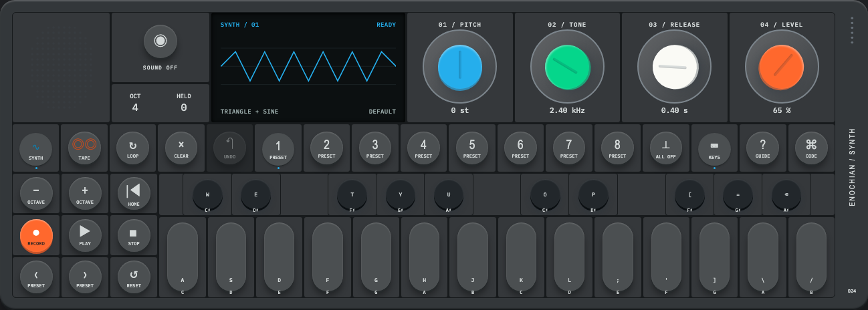Select PRESET 1
This screenshot has height=310, width=868.
pyautogui.click(x=278, y=148)
